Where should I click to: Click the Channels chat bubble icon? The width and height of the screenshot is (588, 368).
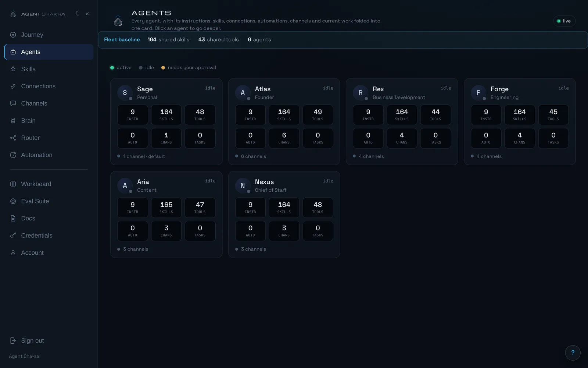pos(13,103)
